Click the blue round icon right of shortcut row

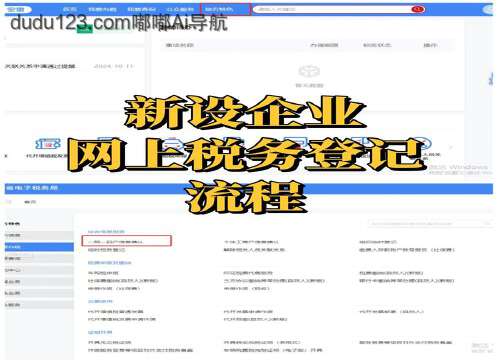(x=425, y=144)
